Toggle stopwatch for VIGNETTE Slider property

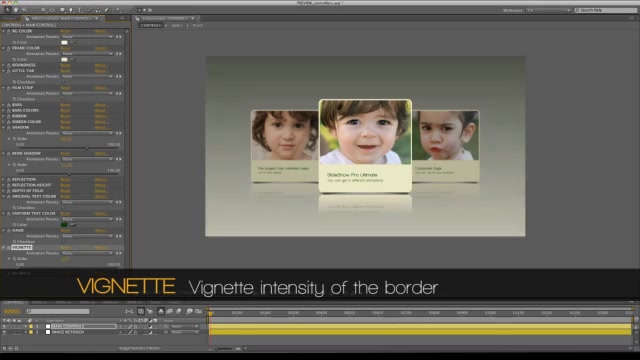(14, 259)
